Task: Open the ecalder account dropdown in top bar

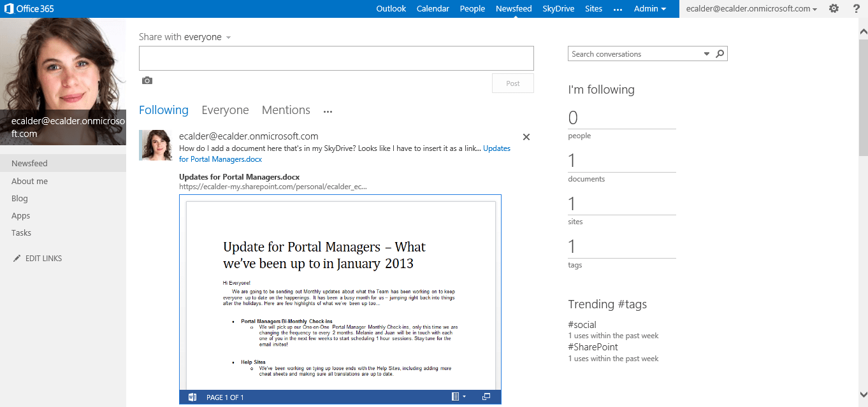Action: (751, 9)
